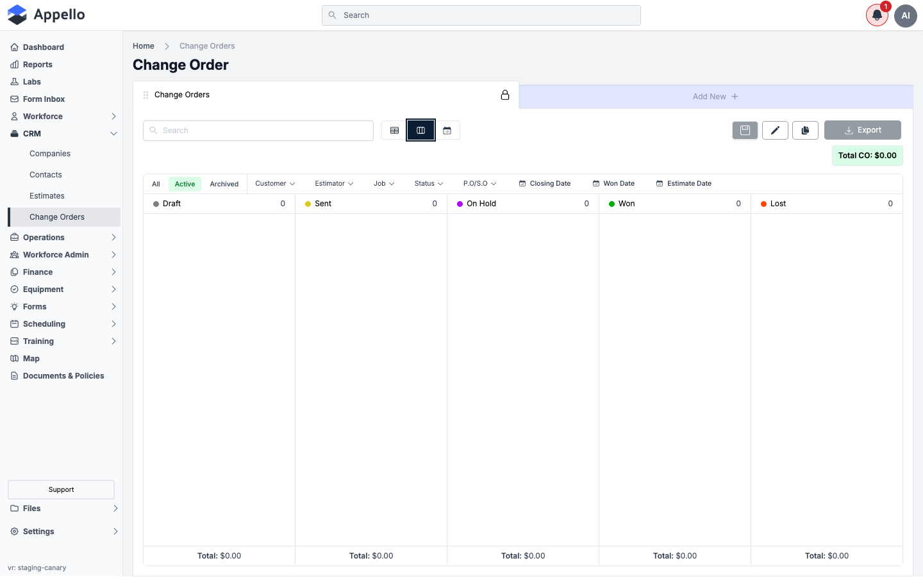Screen dimensions: 923x588
Task: Click the Support button
Action: [62, 489]
